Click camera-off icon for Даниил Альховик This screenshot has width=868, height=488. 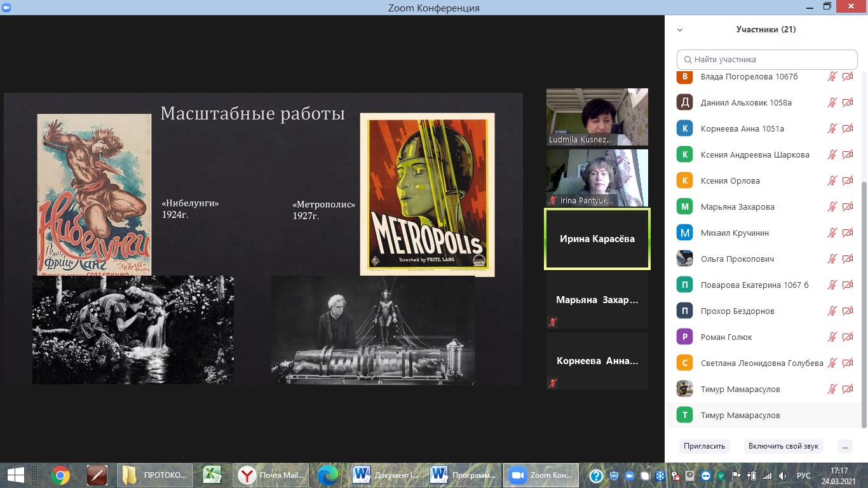[848, 102]
